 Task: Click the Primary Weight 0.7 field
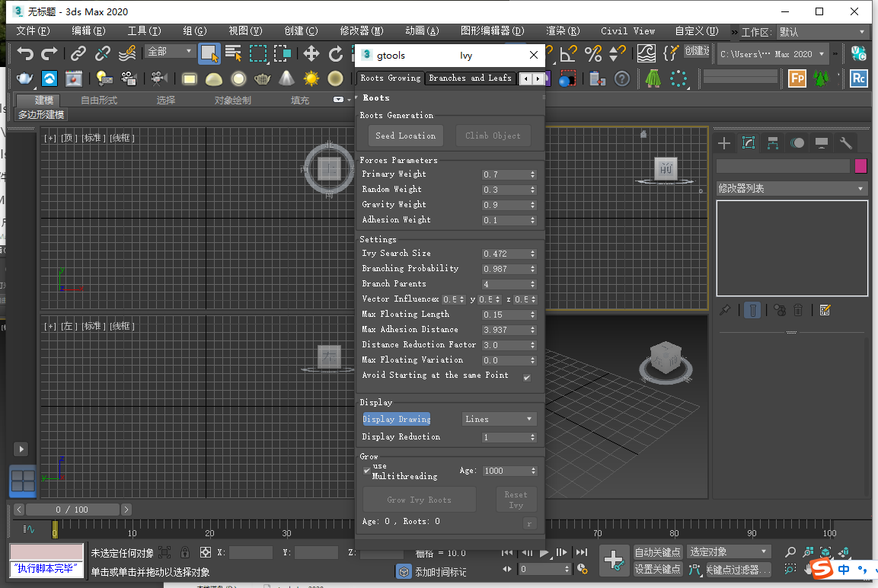click(x=509, y=174)
